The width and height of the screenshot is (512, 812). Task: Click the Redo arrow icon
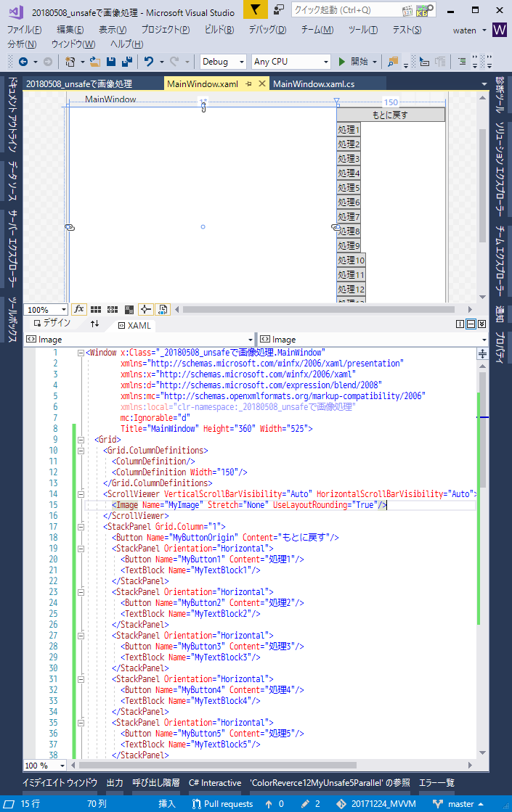tap(174, 62)
